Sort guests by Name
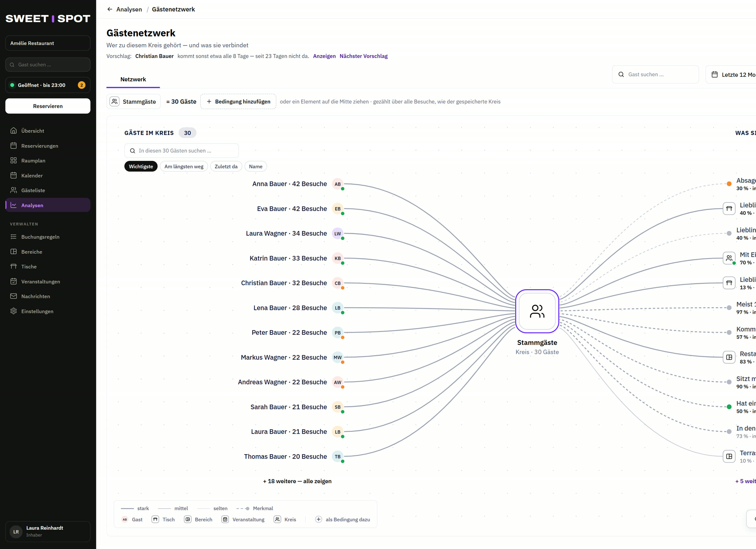 [x=256, y=167]
